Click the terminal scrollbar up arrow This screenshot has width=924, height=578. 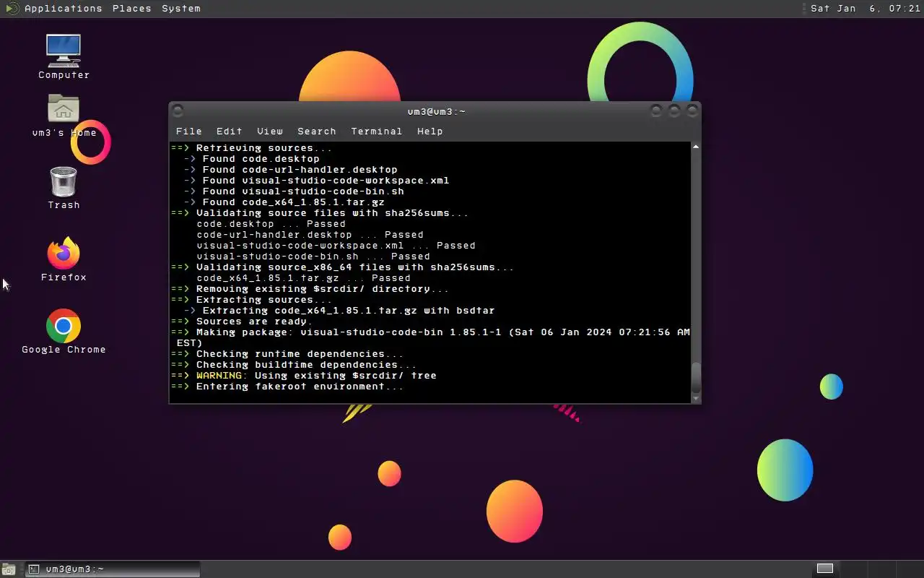[x=696, y=147]
